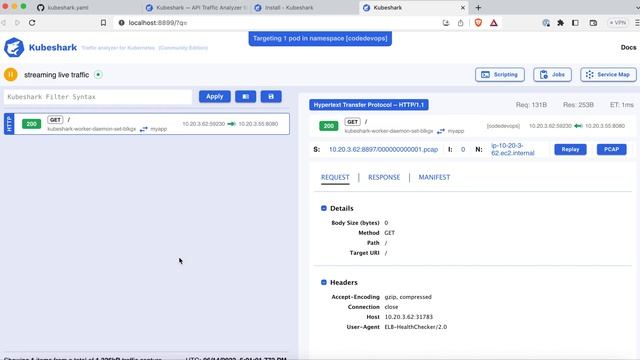640x360 pixels.
Task: Click the source address 10.20.3.62 in list entry
Action: point(203,124)
